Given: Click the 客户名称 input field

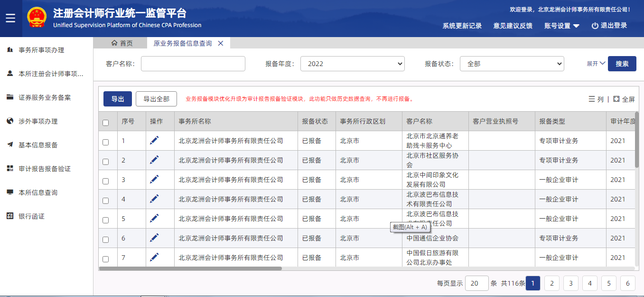Looking at the screenshot, I should point(193,64).
